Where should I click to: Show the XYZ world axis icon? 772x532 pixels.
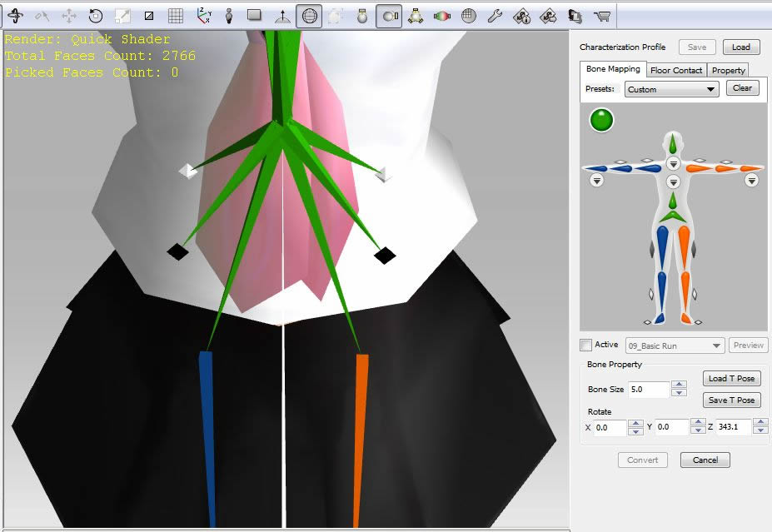(203, 16)
